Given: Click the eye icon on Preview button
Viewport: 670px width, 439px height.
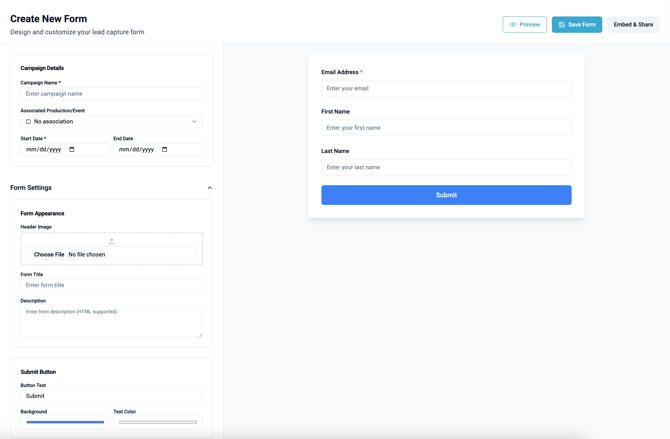Looking at the screenshot, I should 513,25.
